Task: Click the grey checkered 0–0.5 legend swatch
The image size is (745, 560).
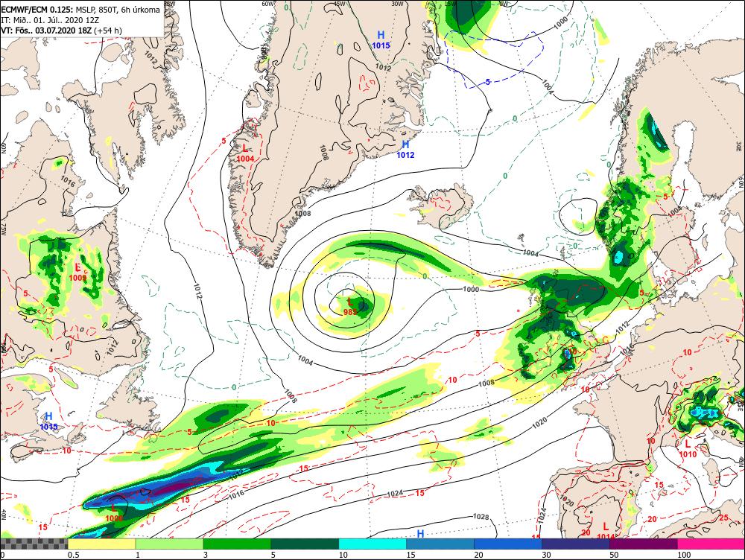Action: [34, 544]
